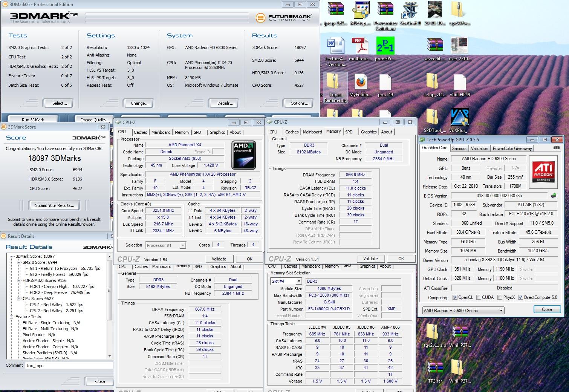This screenshot has width=569, height=392.
Task: Open the Processor #1 selection dropdown
Action: pyautogui.click(x=166, y=245)
